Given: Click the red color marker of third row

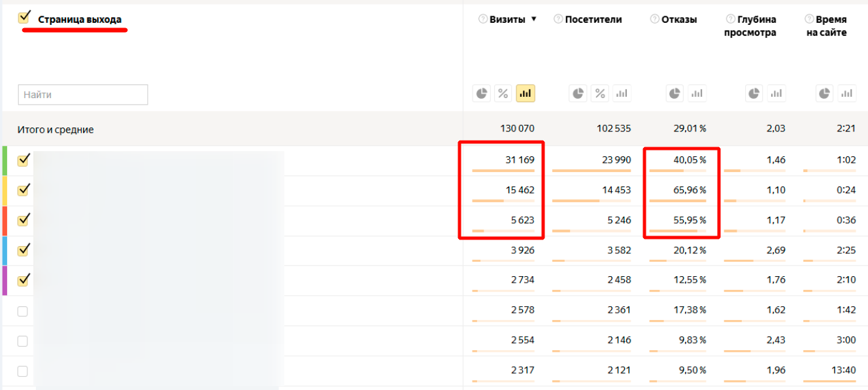Looking at the screenshot, I should (x=5, y=221).
